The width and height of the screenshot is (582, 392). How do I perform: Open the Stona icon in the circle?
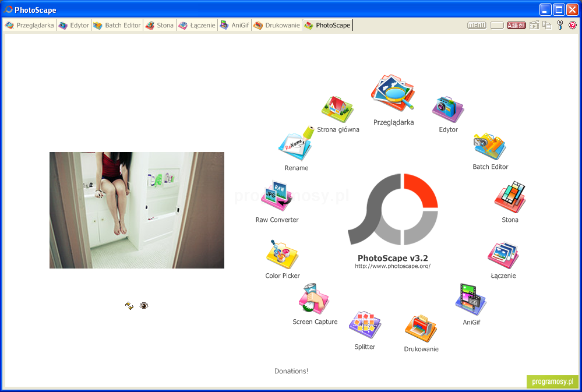(510, 197)
